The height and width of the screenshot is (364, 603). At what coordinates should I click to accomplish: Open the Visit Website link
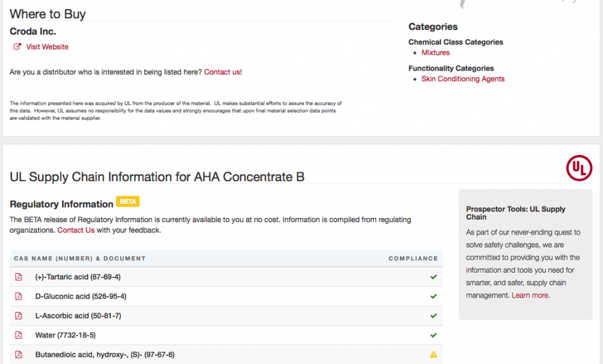(x=47, y=47)
